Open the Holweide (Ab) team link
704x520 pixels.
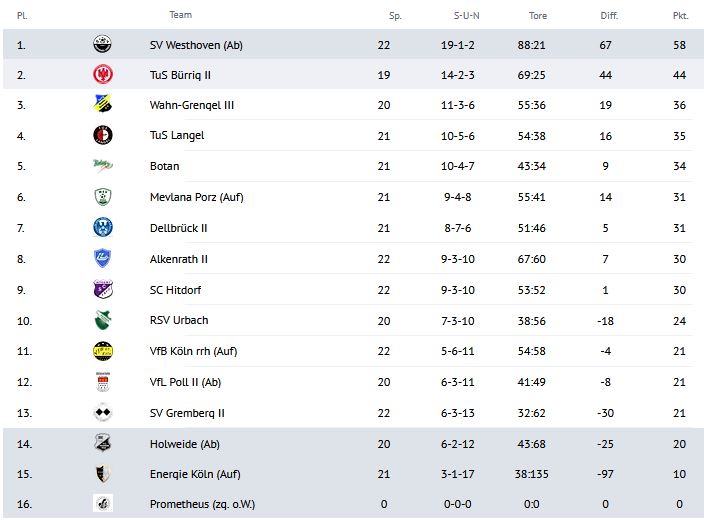click(x=184, y=444)
